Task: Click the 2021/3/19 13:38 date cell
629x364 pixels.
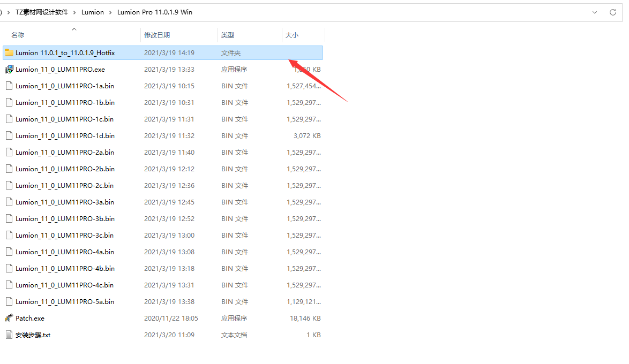Action: click(169, 301)
